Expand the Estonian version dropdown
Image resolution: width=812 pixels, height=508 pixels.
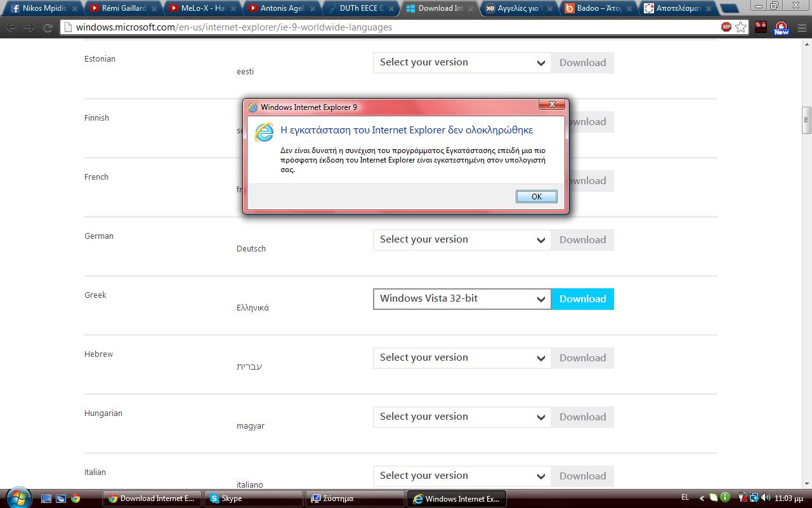[x=462, y=63]
